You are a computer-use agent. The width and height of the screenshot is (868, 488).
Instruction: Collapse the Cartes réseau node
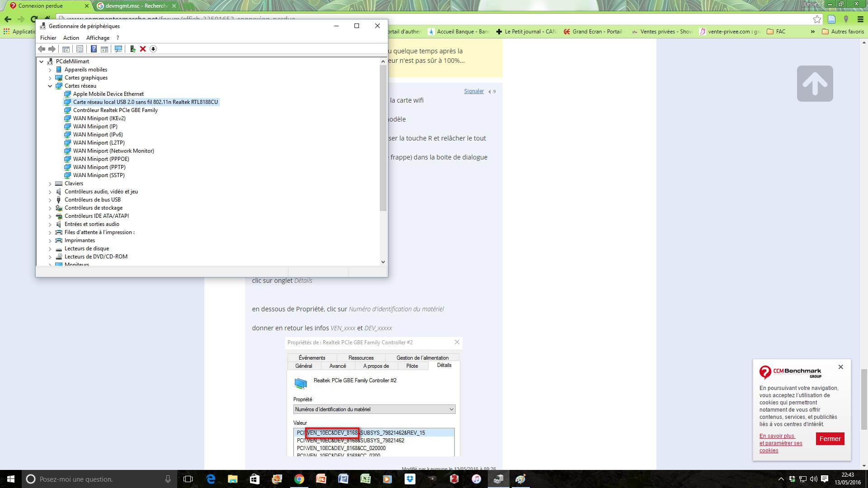(x=50, y=86)
